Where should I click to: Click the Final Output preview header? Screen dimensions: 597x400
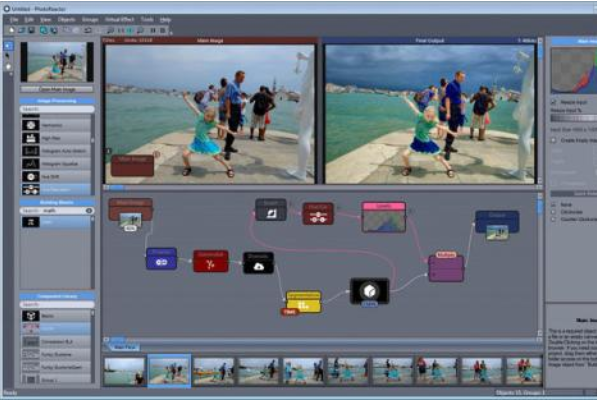click(x=429, y=40)
